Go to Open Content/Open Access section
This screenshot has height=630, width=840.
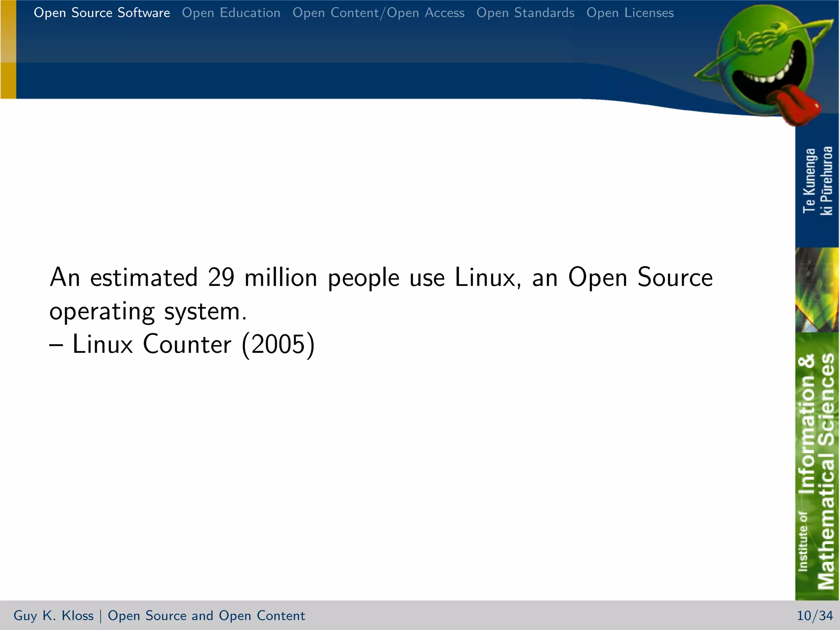pyautogui.click(x=379, y=13)
